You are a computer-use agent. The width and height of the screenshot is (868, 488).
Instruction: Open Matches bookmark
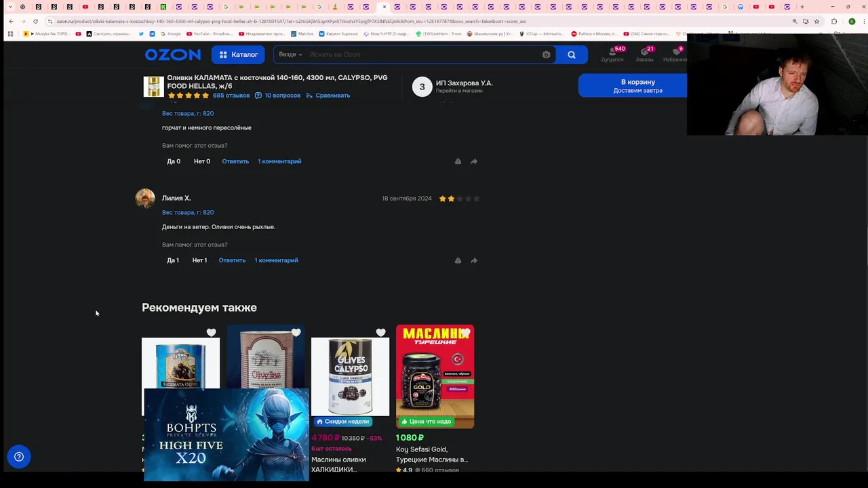303,33
